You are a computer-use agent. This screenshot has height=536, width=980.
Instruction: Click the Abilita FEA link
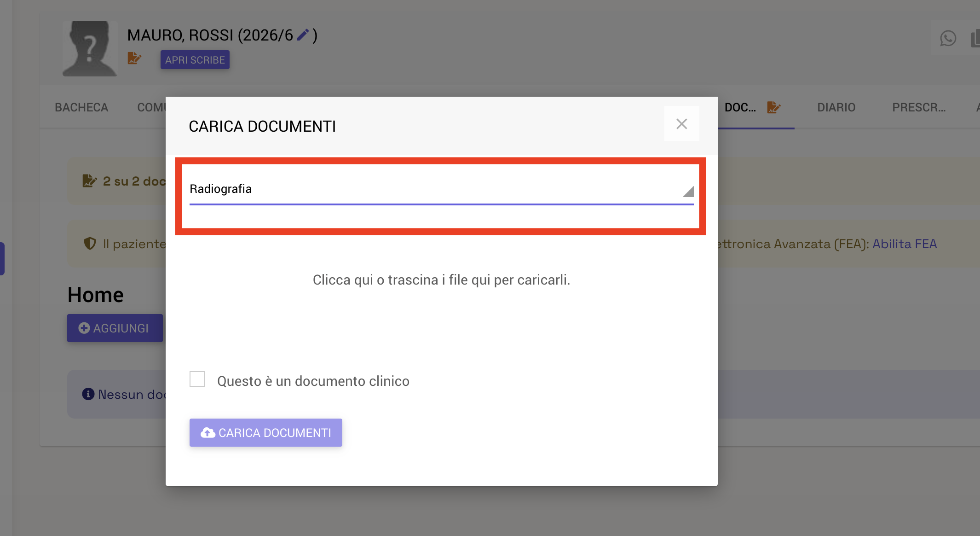click(x=905, y=244)
